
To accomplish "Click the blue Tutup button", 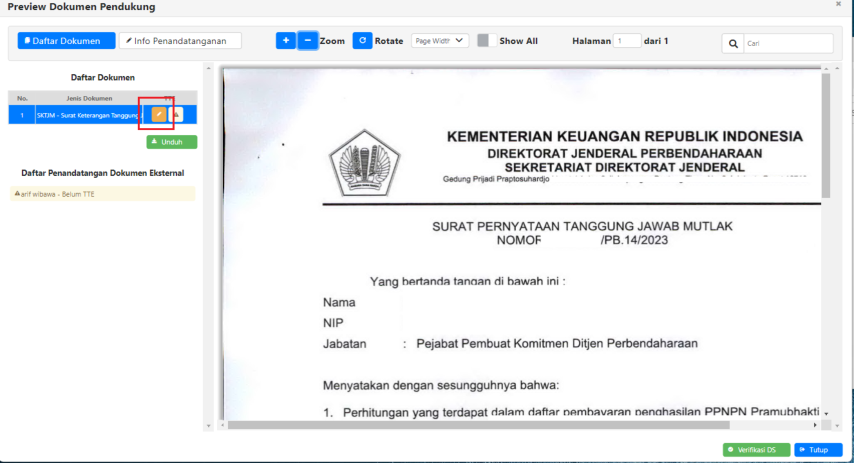I will coord(818,450).
